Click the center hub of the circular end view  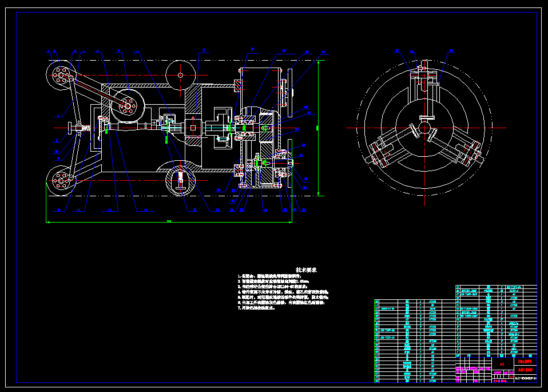click(424, 128)
